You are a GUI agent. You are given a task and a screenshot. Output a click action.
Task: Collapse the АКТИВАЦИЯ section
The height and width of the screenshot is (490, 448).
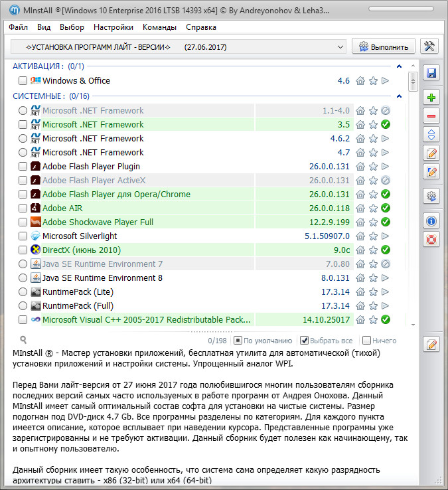coord(399,66)
